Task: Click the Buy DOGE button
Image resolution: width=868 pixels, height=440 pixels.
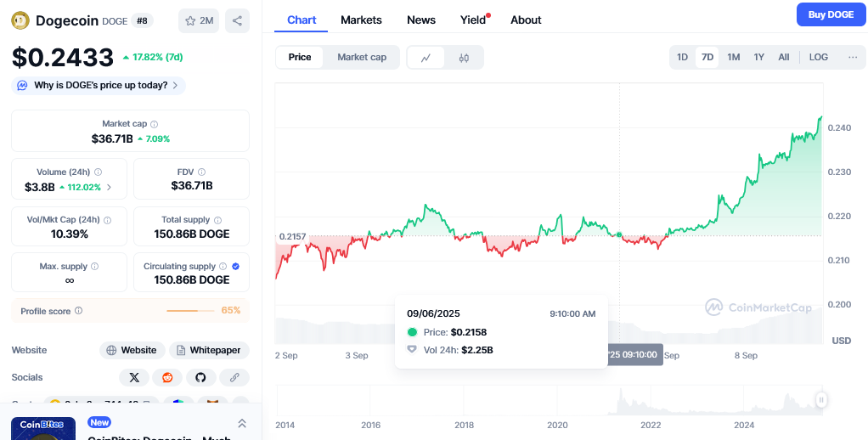Action: point(831,14)
